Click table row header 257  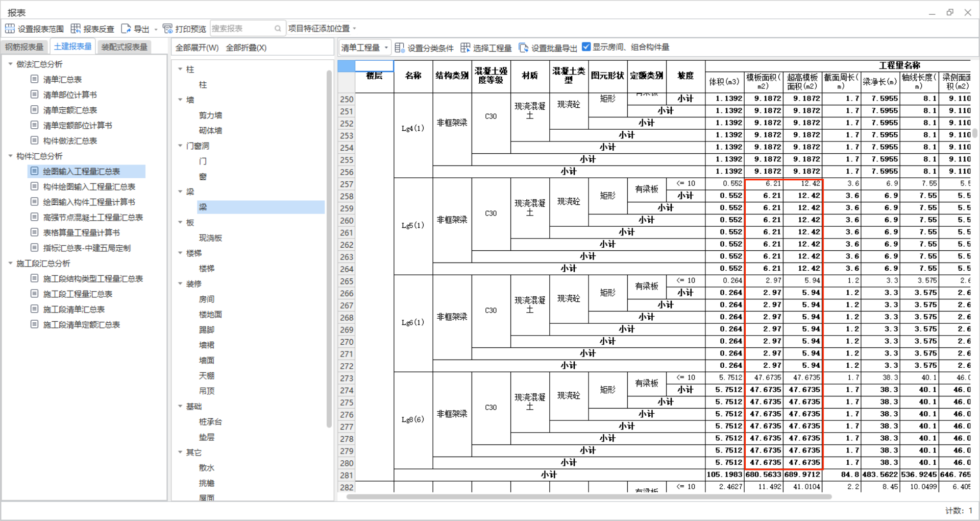click(347, 184)
